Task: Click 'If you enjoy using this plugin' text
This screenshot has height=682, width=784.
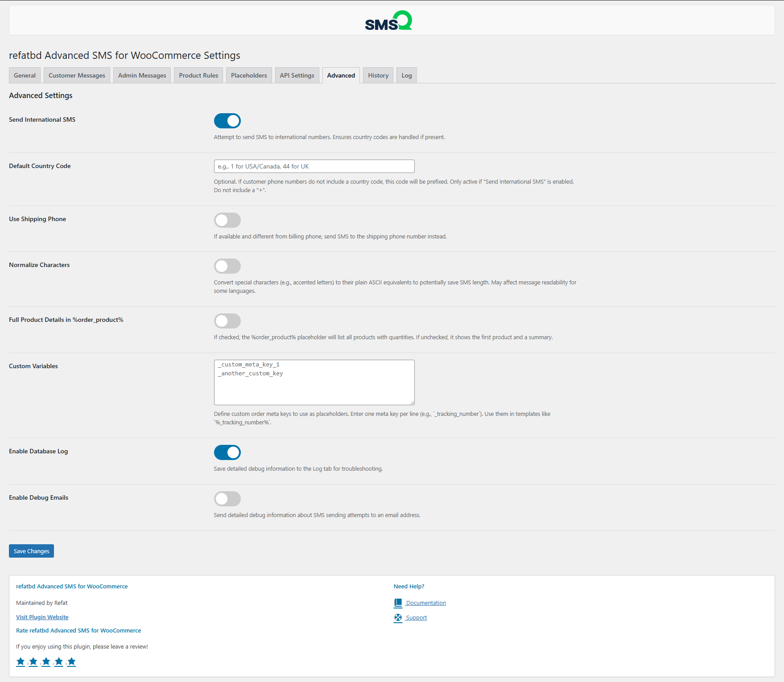Action: click(82, 647)
